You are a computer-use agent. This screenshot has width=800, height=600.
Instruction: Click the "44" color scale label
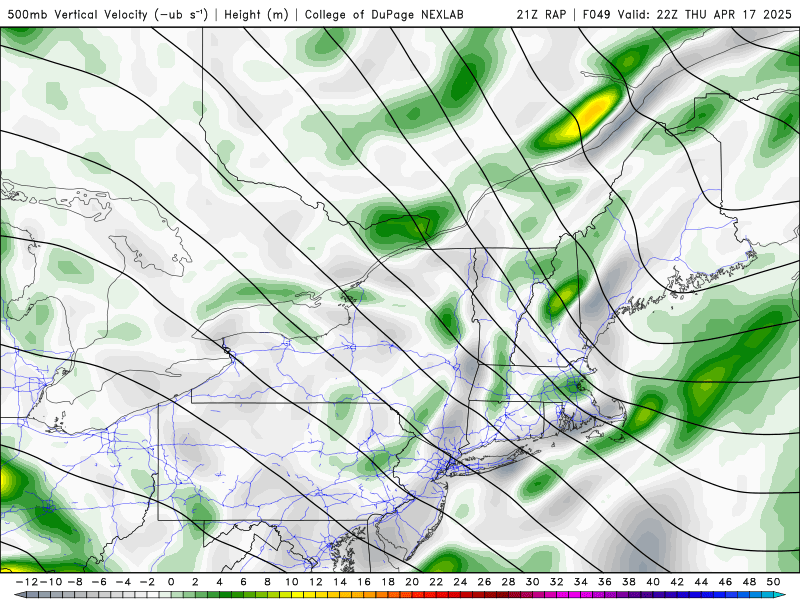pyautogui.click(x=701, y=582)
